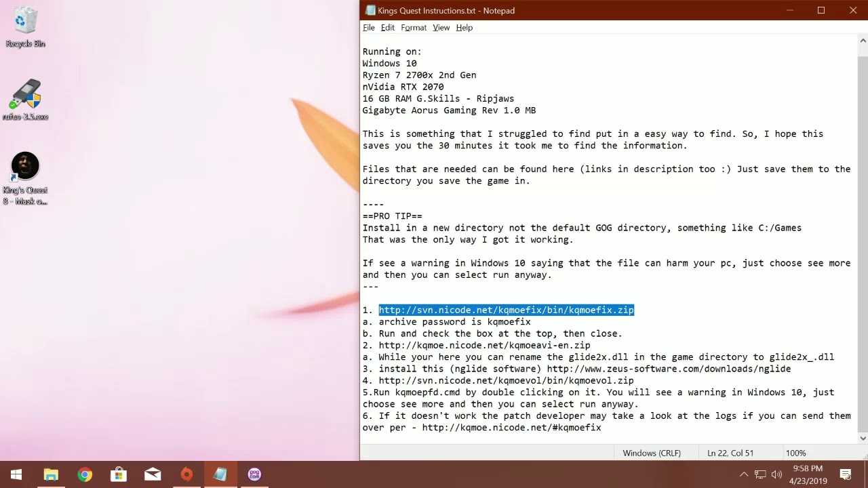This screenshot has width=868, height=488.
Task: Click the kqmoeavi-en.zip URL text
Action: click(x=484, y=346)
